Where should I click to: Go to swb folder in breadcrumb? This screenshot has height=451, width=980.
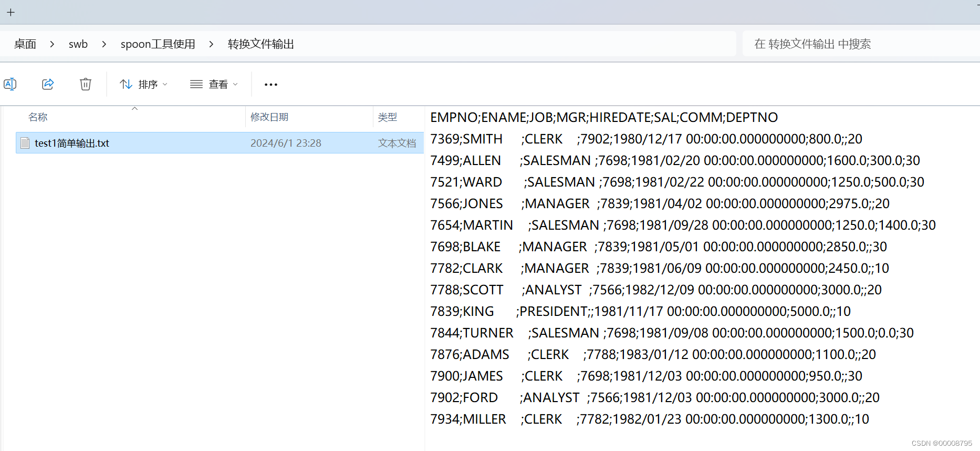(x=78, y=44)
